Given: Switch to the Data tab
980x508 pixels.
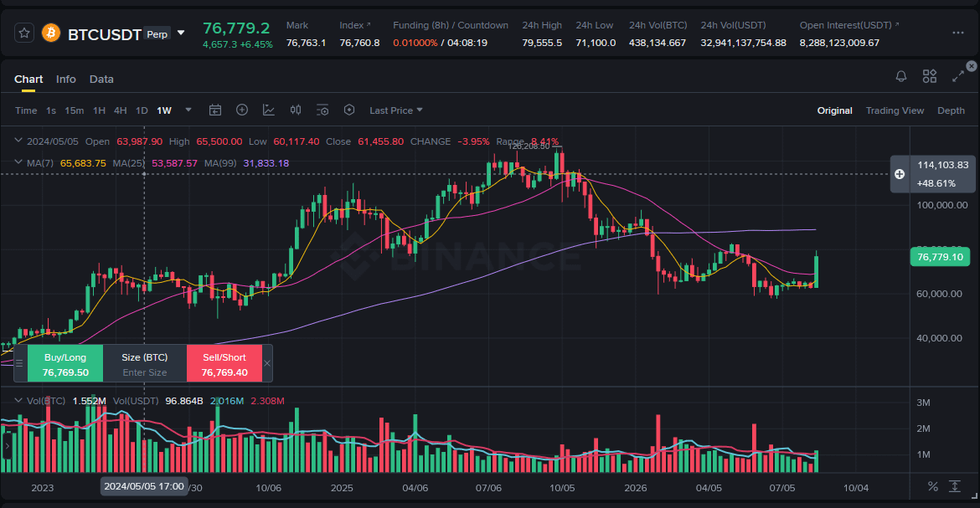Looking at the screenshot, I should coord(101,80).
